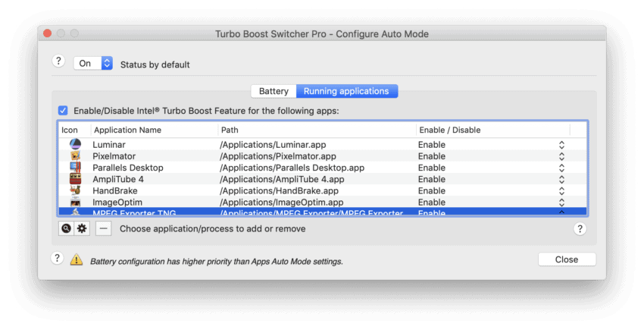Click the Parallels Desktop app icon

pos(75,167)
